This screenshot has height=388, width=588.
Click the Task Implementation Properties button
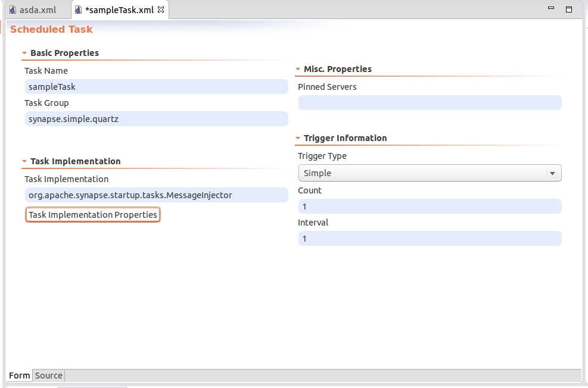point(93,215)
